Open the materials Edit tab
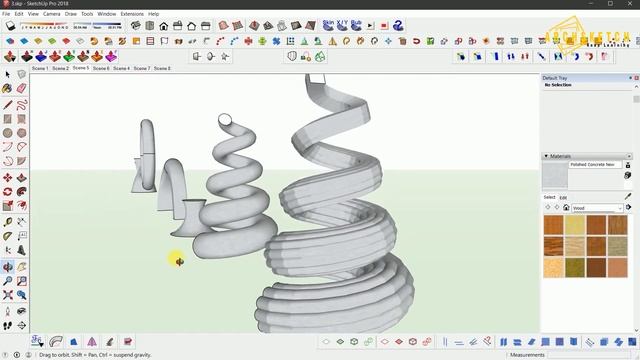The width and height of the screenshot is (640, 360). point(563,198)
